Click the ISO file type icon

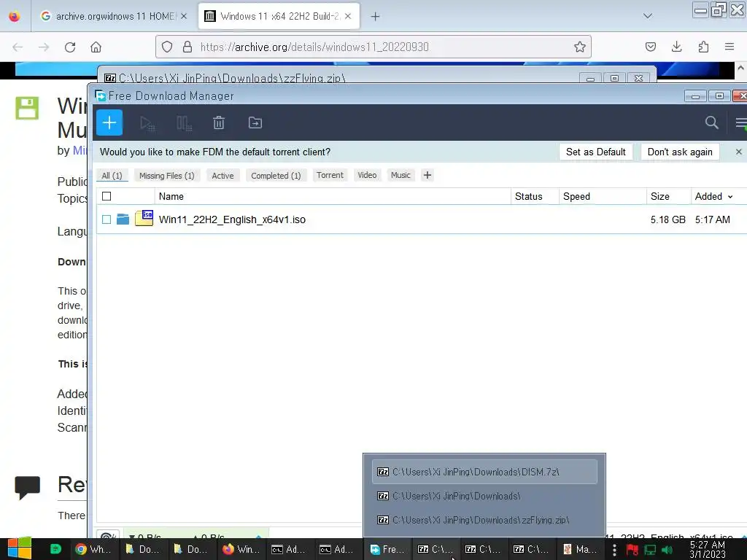pos(144,218)
